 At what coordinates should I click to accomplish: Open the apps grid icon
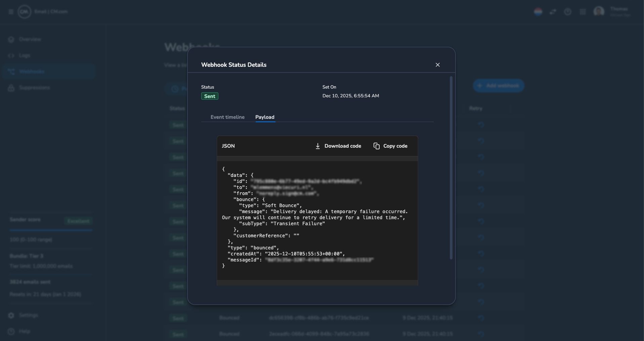[583, 12]
